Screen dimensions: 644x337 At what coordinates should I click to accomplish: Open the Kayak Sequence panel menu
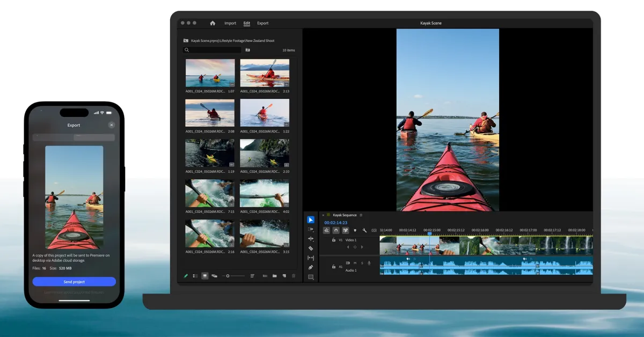[x=361, y=215]
